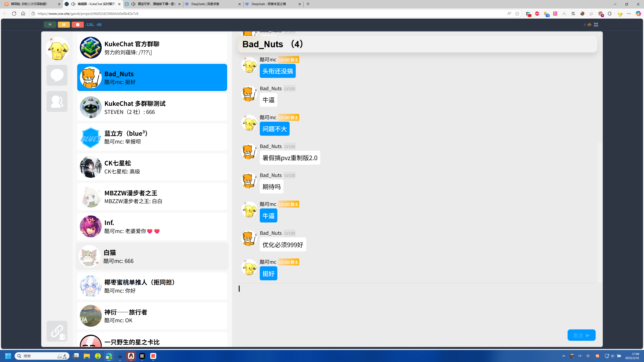
Task: Stop the project with red stop button
Action: (x=77, y=25)
